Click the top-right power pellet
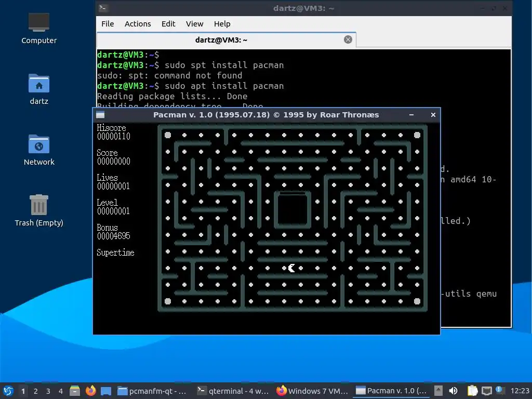Viewport: 532px width, 399px height. tap(417, 135)
